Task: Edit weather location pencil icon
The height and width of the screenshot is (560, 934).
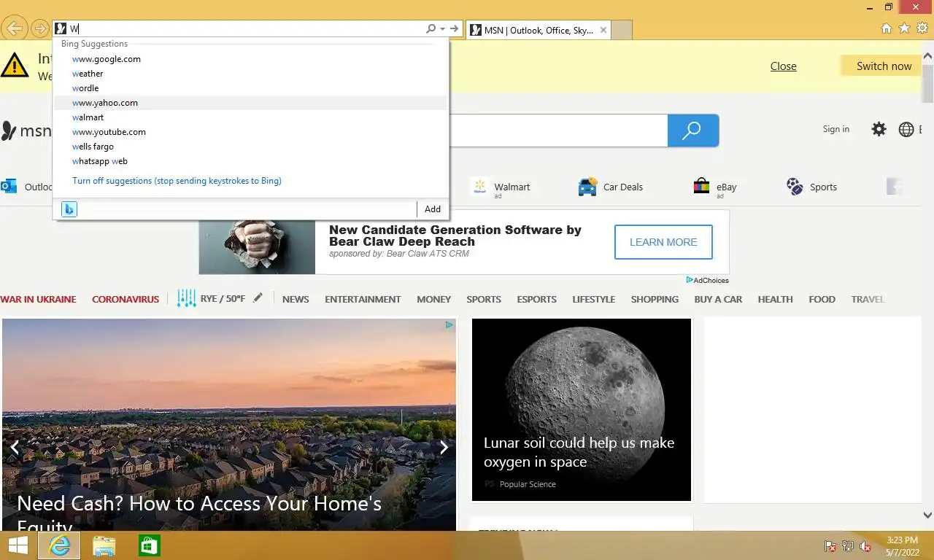Action: [x=258, y=298]
